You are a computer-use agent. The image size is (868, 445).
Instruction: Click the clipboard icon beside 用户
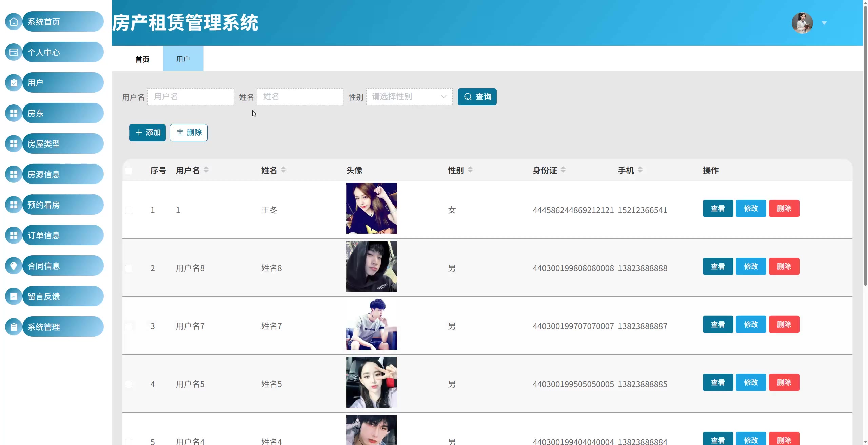click(x=14, y=83)
